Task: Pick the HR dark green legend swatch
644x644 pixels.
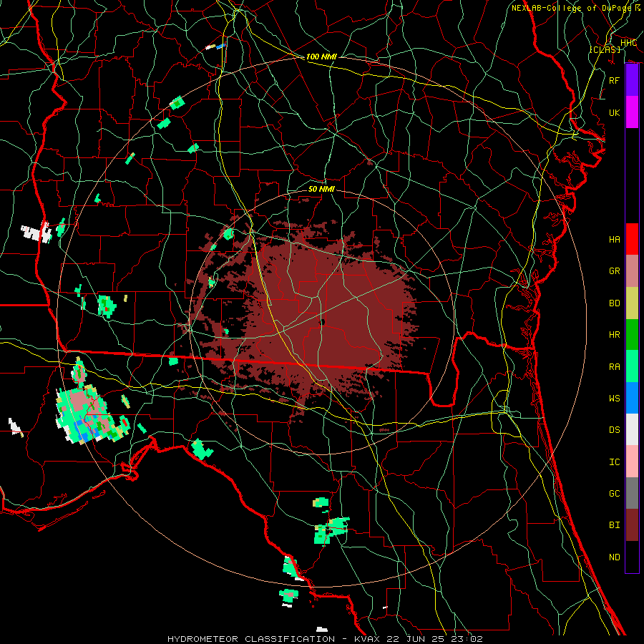Action: click(x=632, y=334)
